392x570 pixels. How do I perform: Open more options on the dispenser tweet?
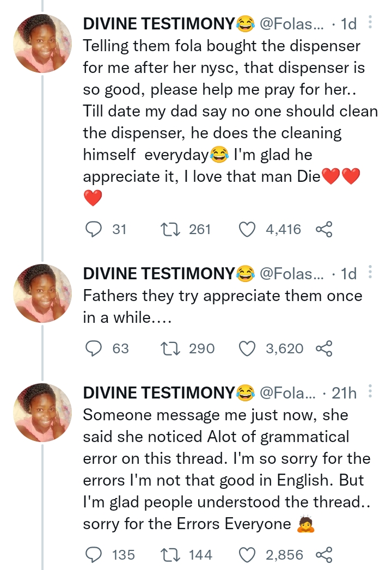(370, 22)
